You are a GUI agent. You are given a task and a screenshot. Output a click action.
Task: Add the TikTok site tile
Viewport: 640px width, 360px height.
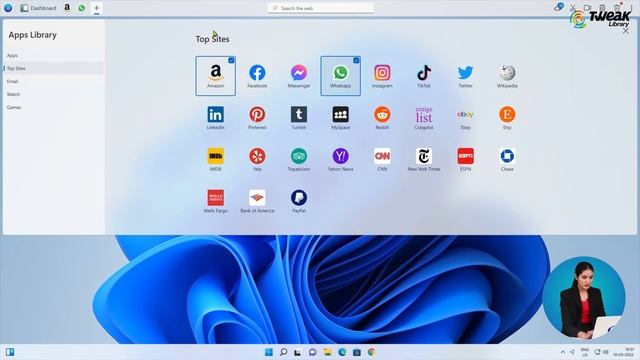(424, 76)
